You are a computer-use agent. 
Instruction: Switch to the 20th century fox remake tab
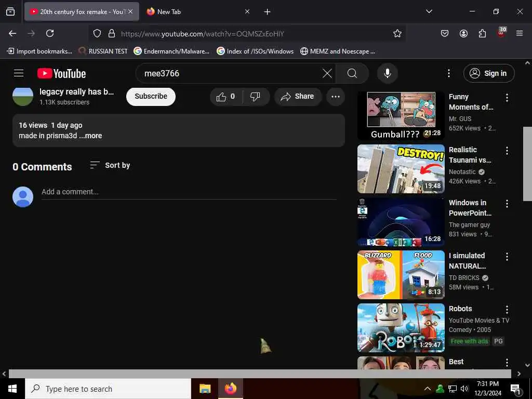(82, 11)
